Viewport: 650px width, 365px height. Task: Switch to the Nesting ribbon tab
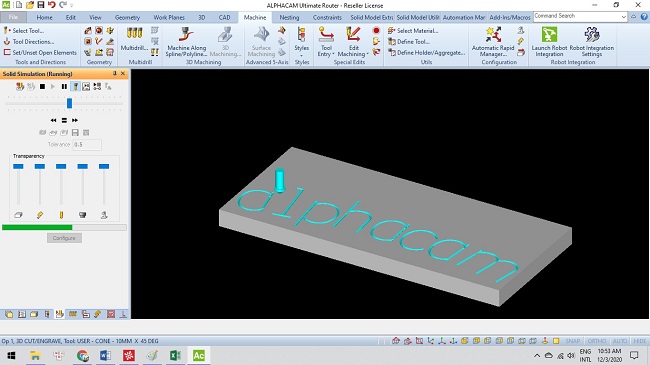[289, 17]
